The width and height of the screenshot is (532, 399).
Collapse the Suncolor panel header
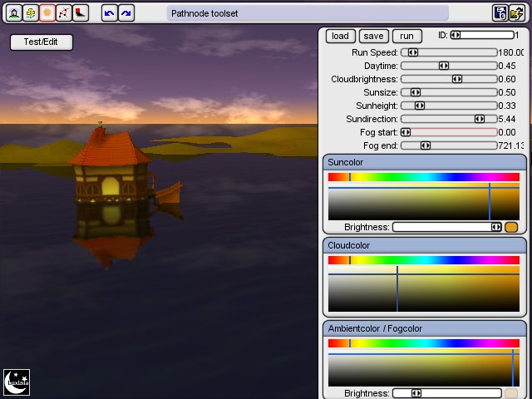coord(424,162)
